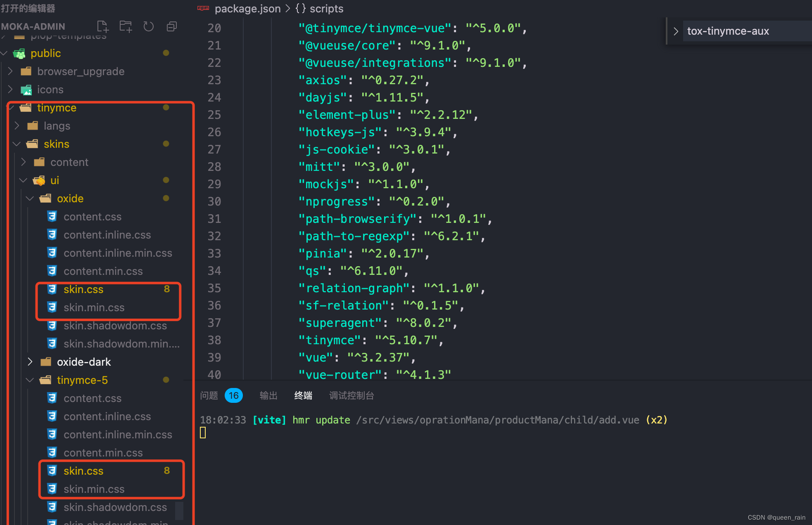Expand the browser_upgrade folder chevron
This screenshot has height=525, width=812.
coord(11,71)
